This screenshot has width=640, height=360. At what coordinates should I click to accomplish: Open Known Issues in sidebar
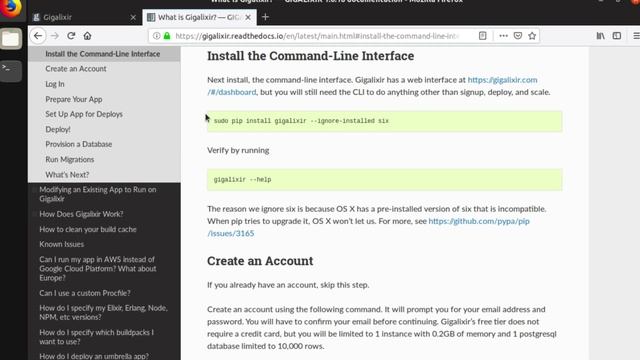point(61,244)
